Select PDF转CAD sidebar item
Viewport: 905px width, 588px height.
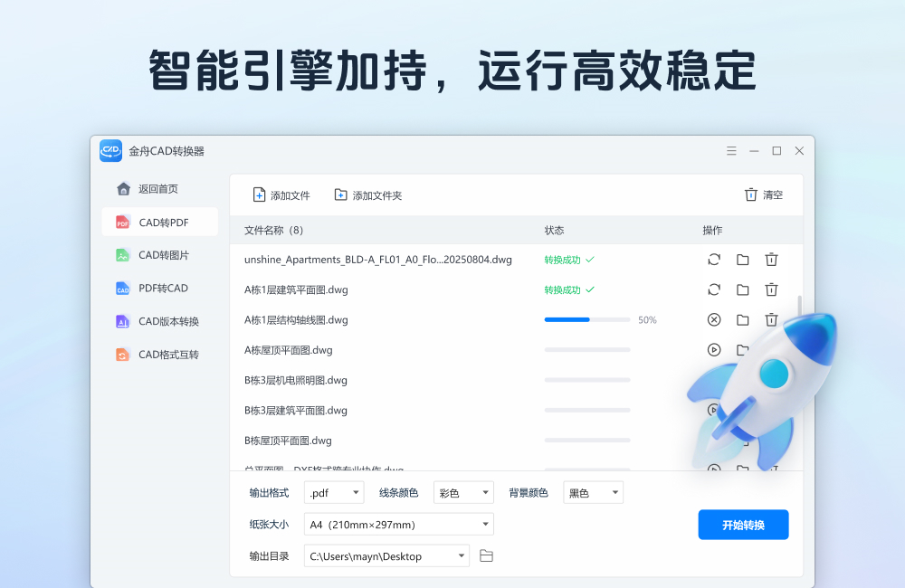coord(160,288)
